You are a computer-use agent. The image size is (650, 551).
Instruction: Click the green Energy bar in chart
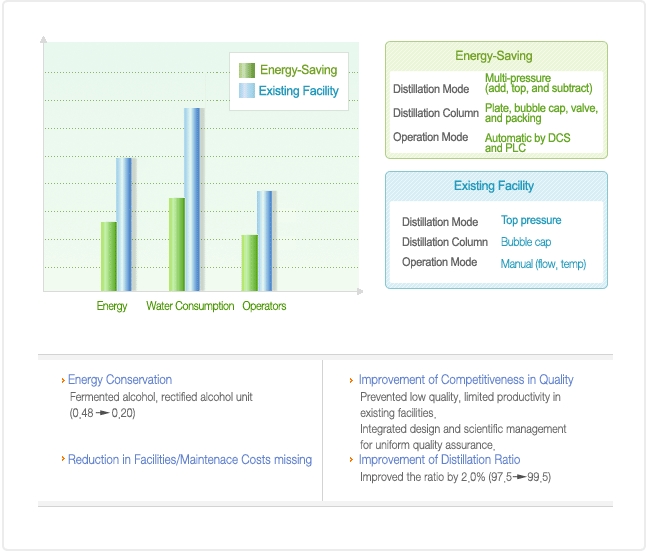click(108, 256)
